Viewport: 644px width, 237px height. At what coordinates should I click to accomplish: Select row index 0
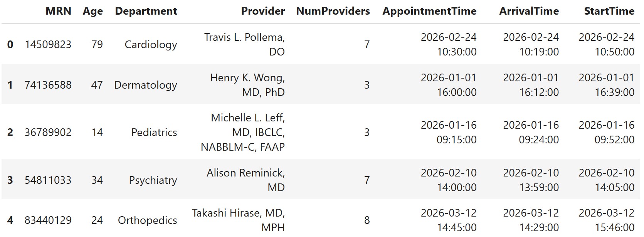tap(10, 44)
